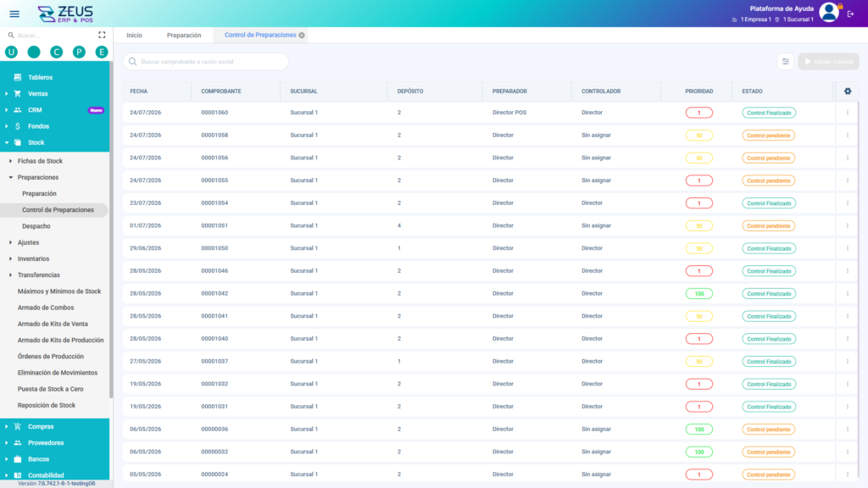The image size is (868, 488).
Task: Open row actions for comprobante 00001042
Action: [847, 293]
